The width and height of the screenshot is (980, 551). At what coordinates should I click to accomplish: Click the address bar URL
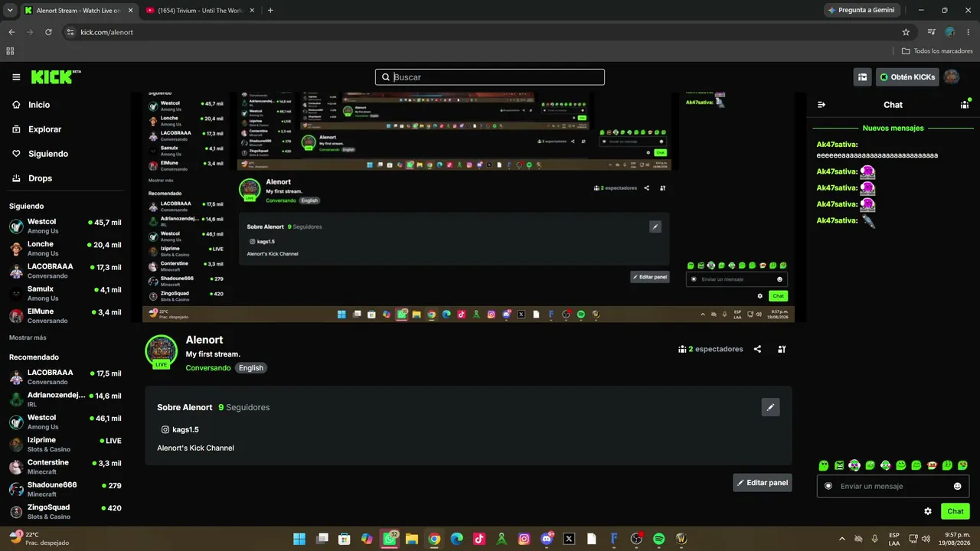pos(107,32)
